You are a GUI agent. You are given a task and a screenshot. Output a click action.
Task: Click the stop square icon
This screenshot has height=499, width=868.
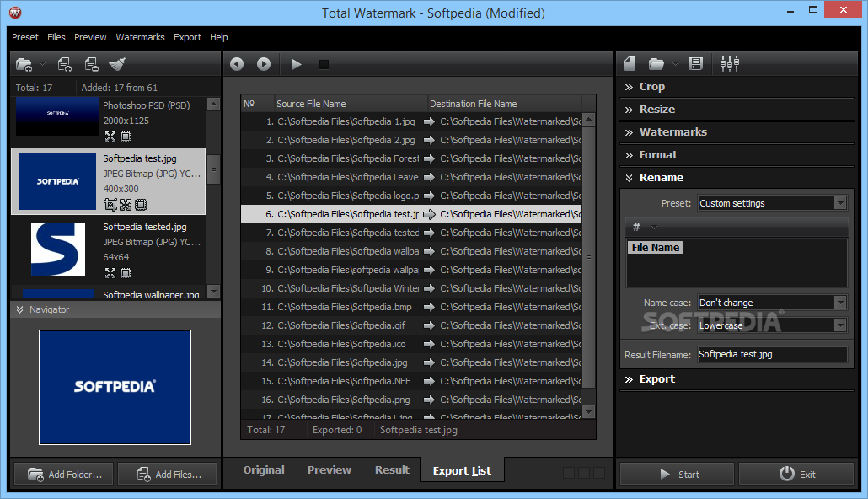point(324,65)
